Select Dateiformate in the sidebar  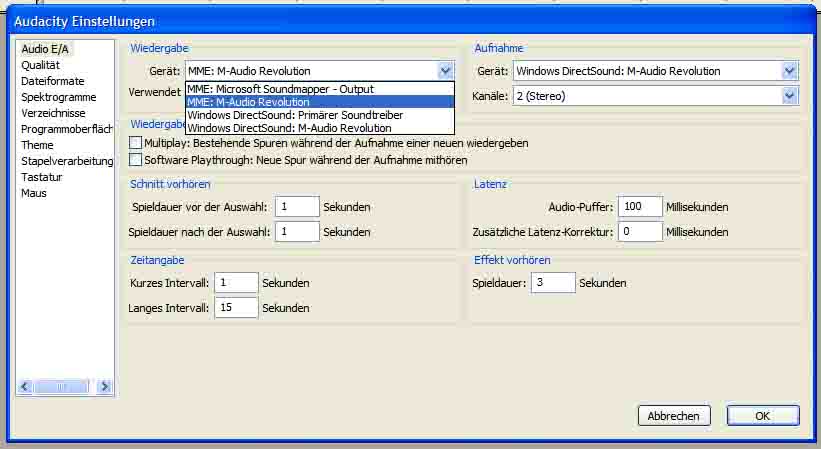53,81
